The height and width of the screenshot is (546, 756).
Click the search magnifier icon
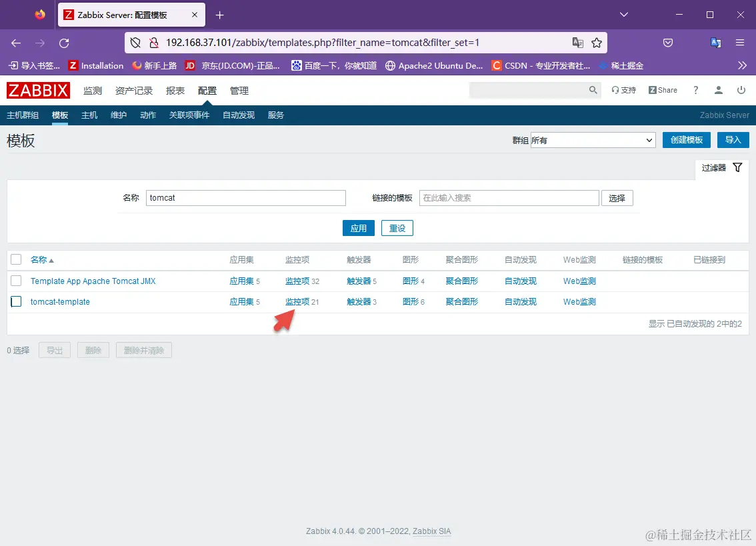pyautogui.click(x=593, y=90)
